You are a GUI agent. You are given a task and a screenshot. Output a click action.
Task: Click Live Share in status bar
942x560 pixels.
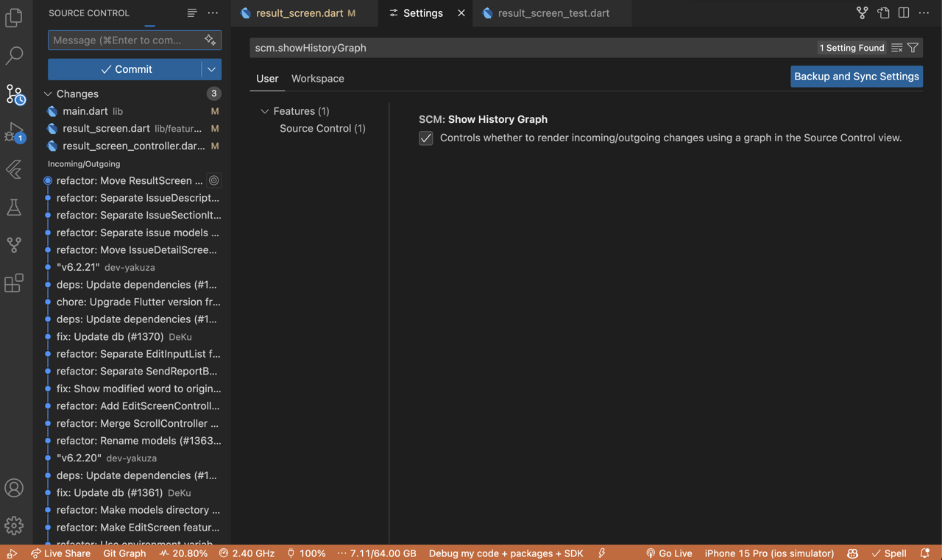60,553
